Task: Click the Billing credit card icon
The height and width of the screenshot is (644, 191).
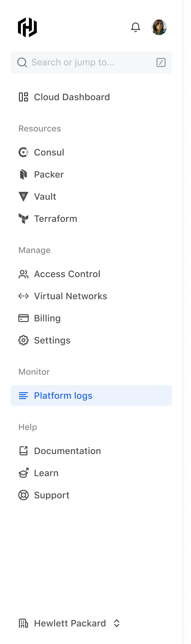Action: pos(23,318)
